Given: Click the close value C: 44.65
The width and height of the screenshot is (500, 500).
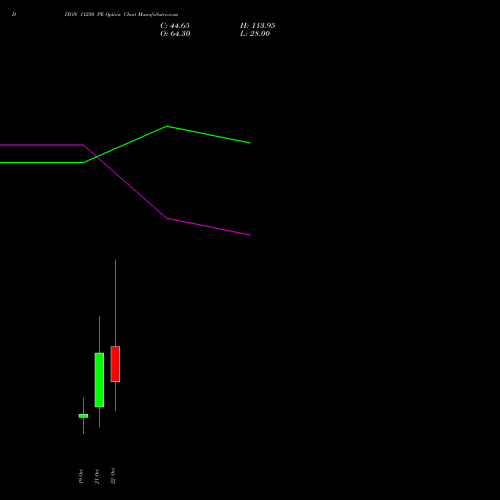Looking at the screenshot, I should point(175,26).
